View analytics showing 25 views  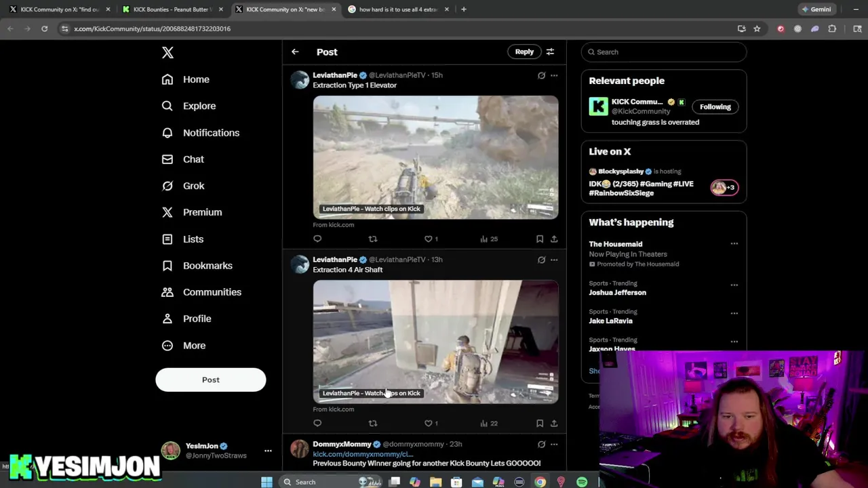click(489, 239)
